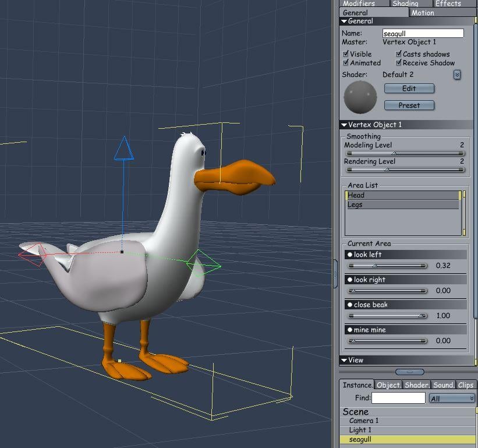Viewport: 478px width, 448px height.
Task: Collapse the Vertex Object 1 section
Action: (x=344, y=125)
